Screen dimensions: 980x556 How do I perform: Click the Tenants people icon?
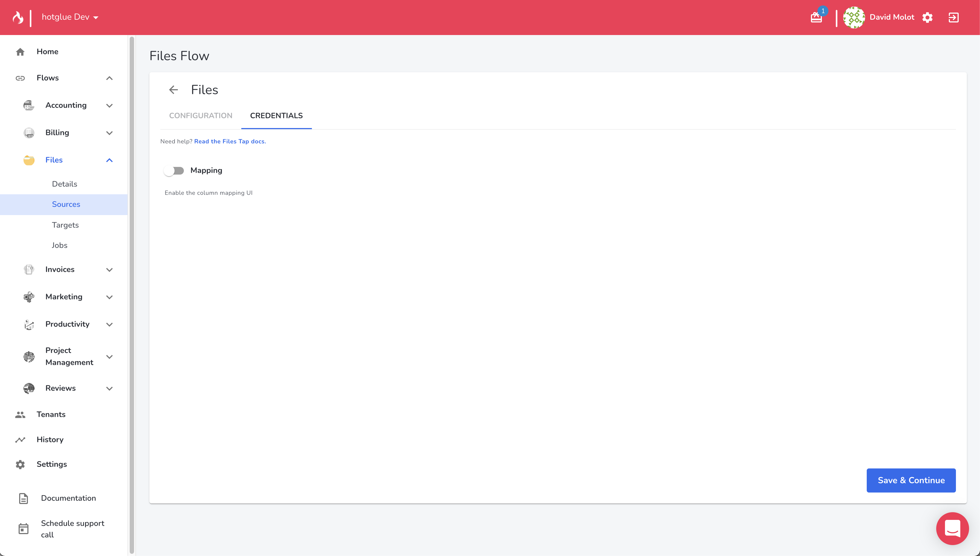click(20, 414)
